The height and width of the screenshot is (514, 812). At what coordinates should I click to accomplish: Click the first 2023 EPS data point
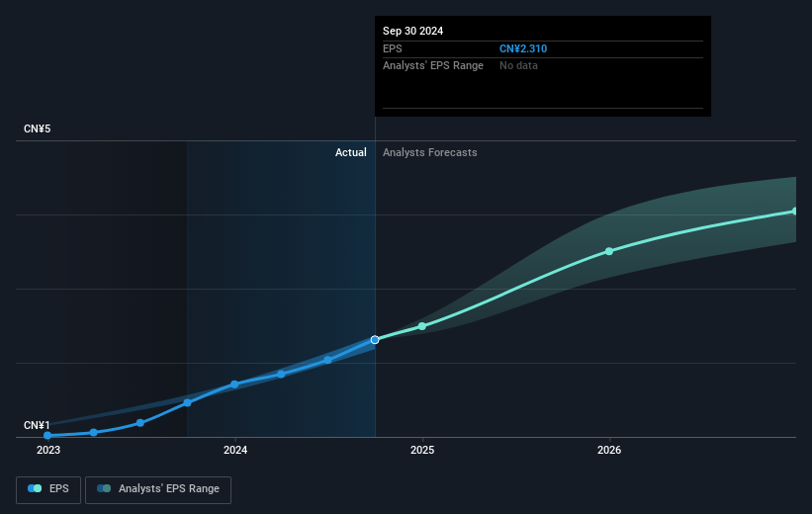coord(47,435)
